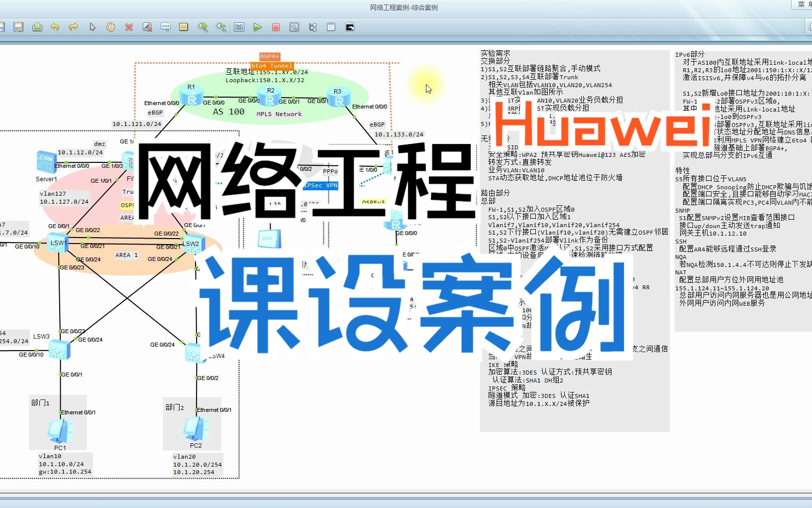Click the zoom in magnifier icon

pos(203,27)
